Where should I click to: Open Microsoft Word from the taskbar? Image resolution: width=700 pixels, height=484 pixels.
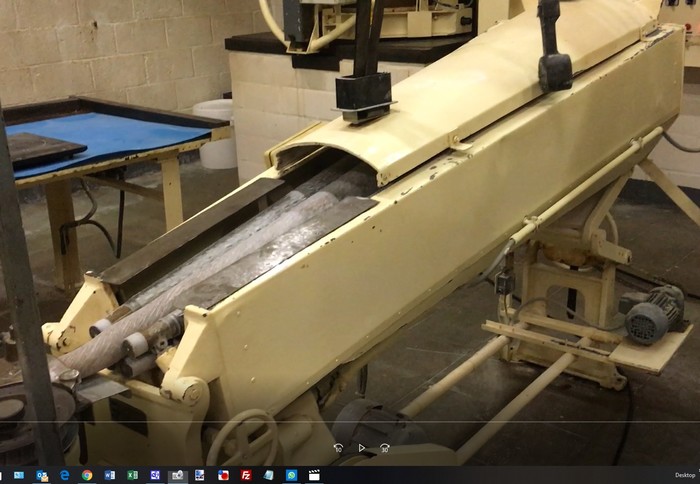pos(110,476)
